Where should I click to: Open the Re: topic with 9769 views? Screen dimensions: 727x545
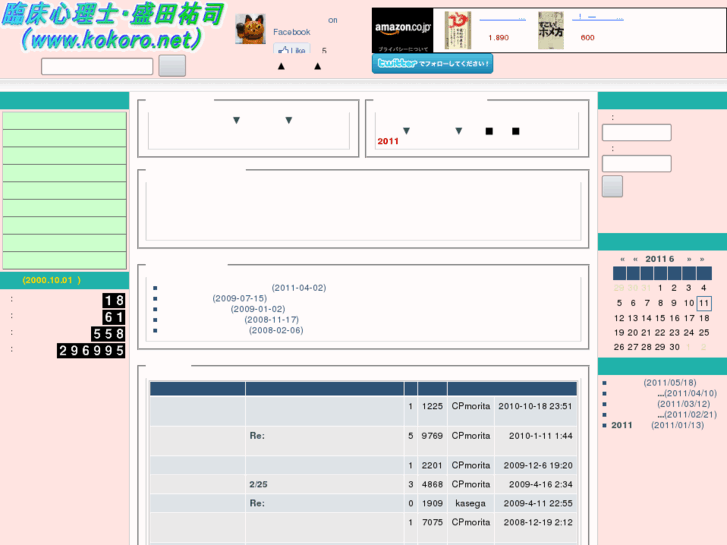click(x=257, y=436)
